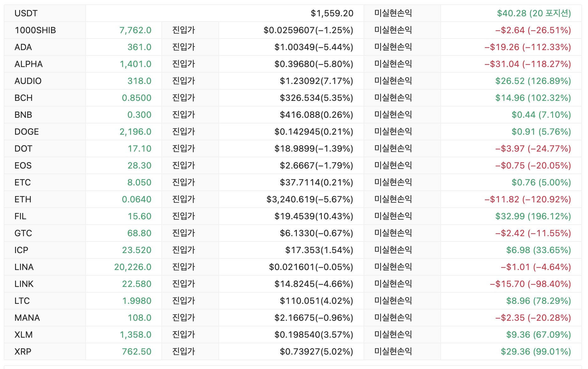Select the ALPHA symbol cell
Viewport: 588px width, 369px height.
pyautogui.click(x=45, y=64)
